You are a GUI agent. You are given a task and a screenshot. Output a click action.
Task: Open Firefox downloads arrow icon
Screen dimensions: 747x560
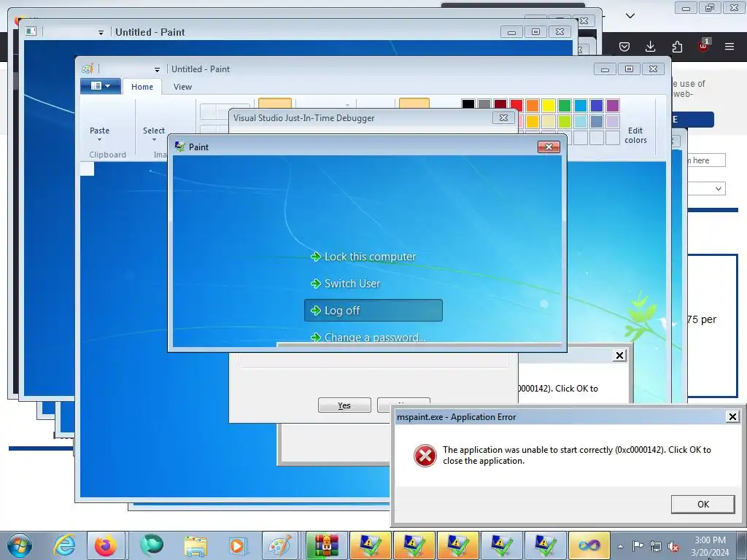coord(650,47)
